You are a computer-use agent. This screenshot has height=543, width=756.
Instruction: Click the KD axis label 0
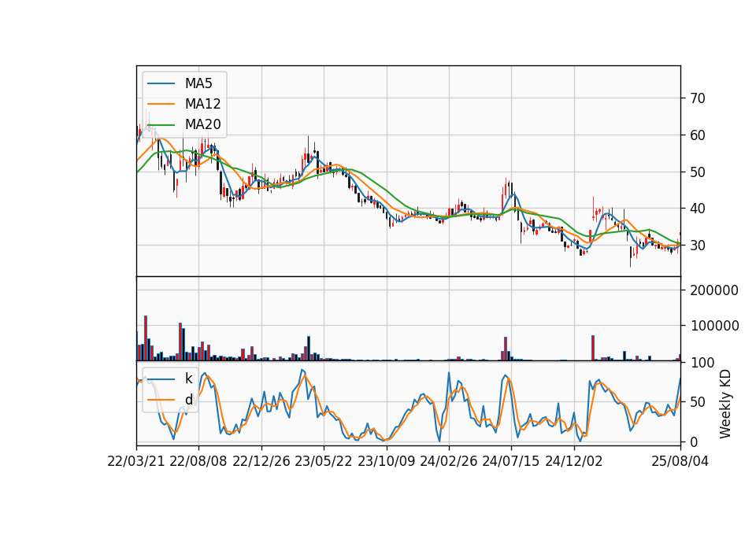pos(695,441)
